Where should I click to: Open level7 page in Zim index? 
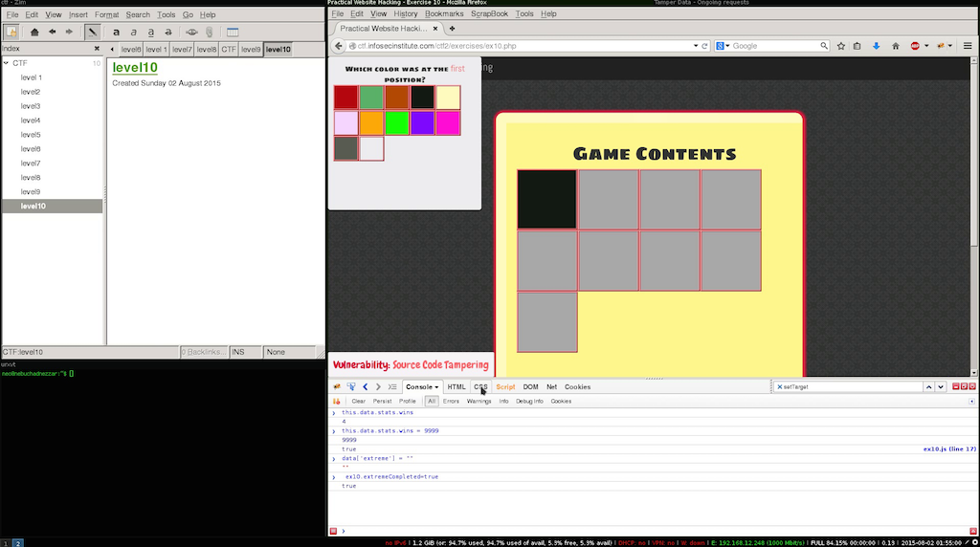30,163
